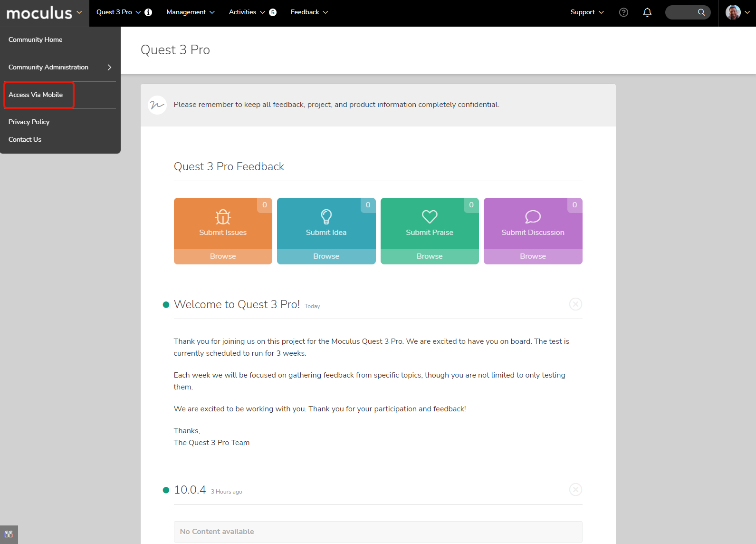
Task: Dismiss the 10.0.4 post
Action: (x=575, y=490)
